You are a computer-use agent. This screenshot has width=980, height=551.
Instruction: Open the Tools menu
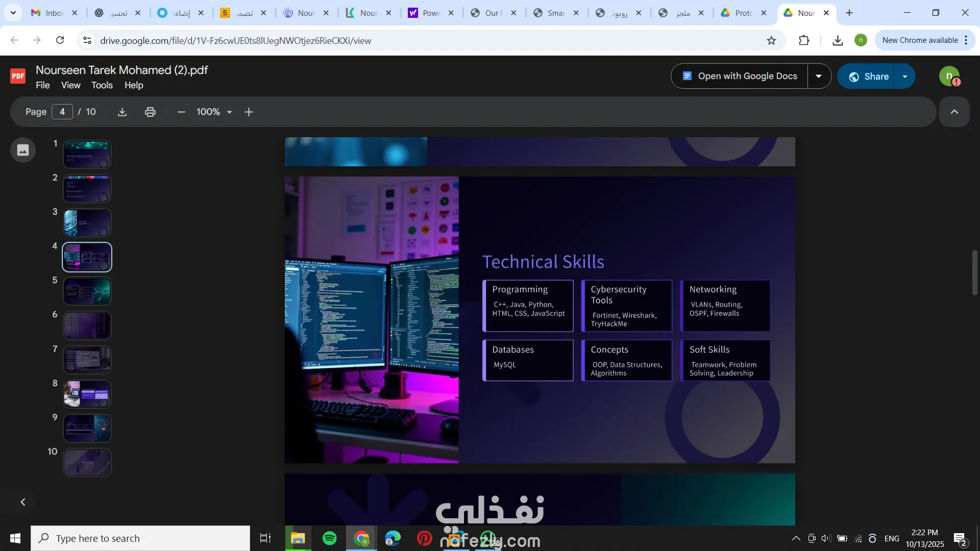pos(102,85)
